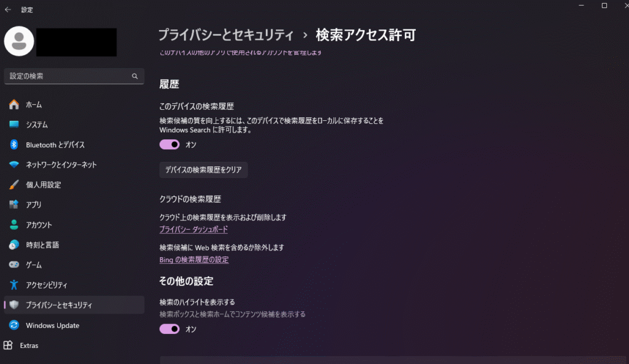
Task: Click プライバシーとセキュリティ in the breadcrumb header
Action: pos(225,34)
